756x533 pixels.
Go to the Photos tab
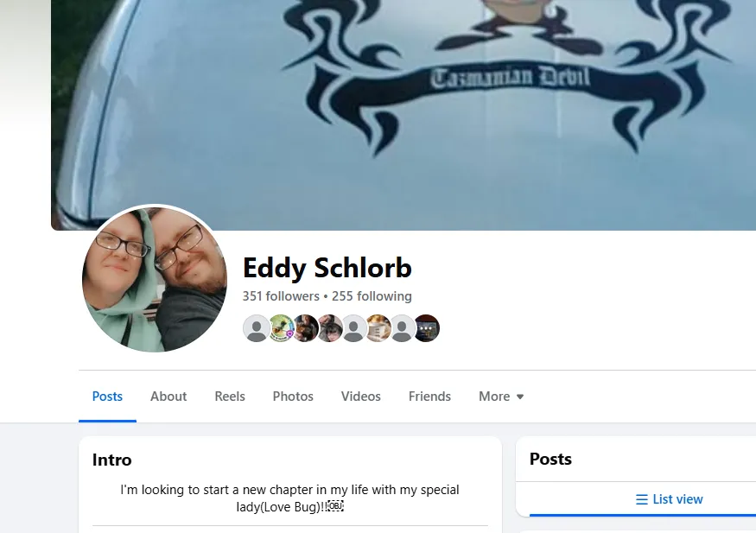coord(293,397)
